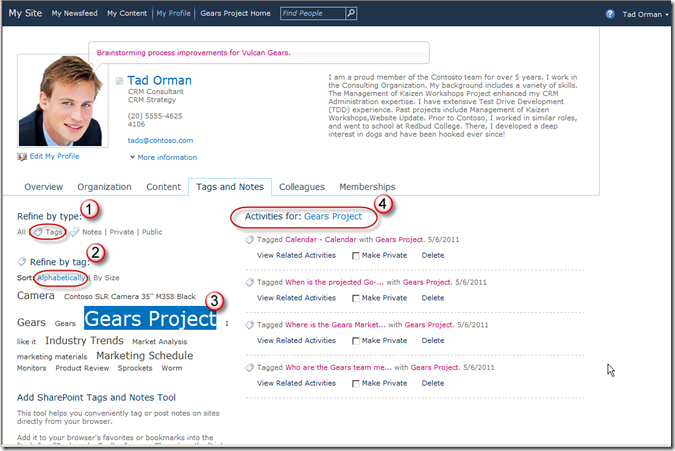Switch to the Overview tab
The image size is (675, 451).
(x=43, y=187)
